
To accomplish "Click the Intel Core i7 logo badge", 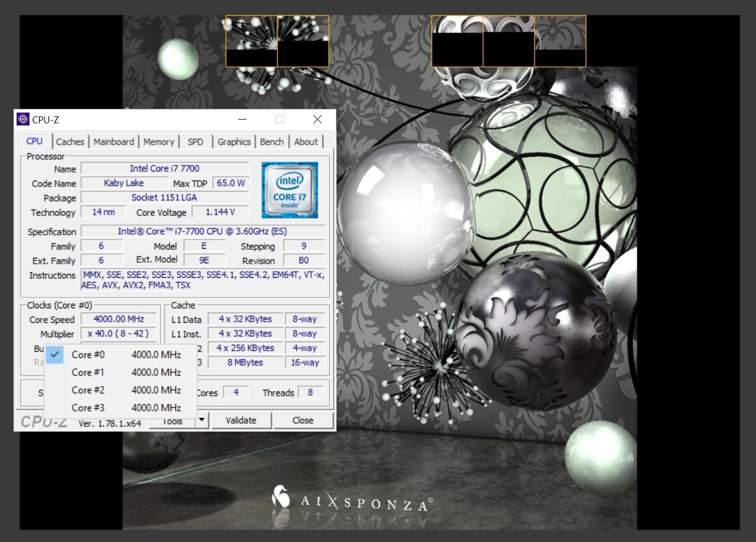I will pos(289,190).
